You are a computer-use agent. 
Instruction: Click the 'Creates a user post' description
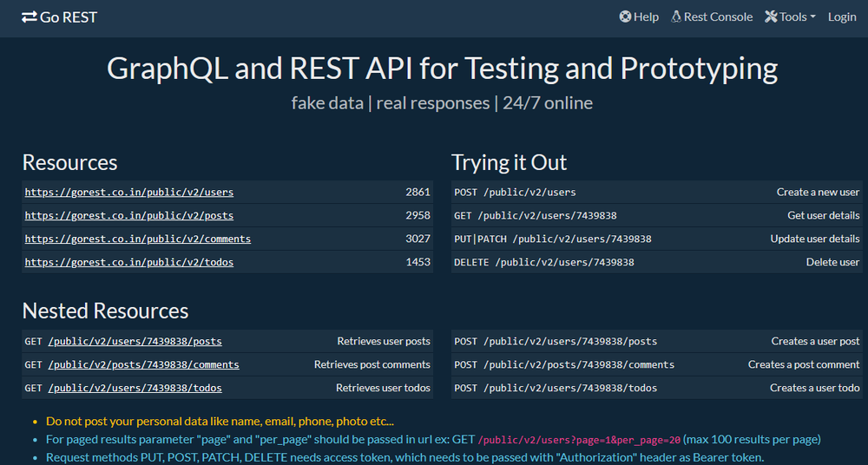[x=815, y=341]
